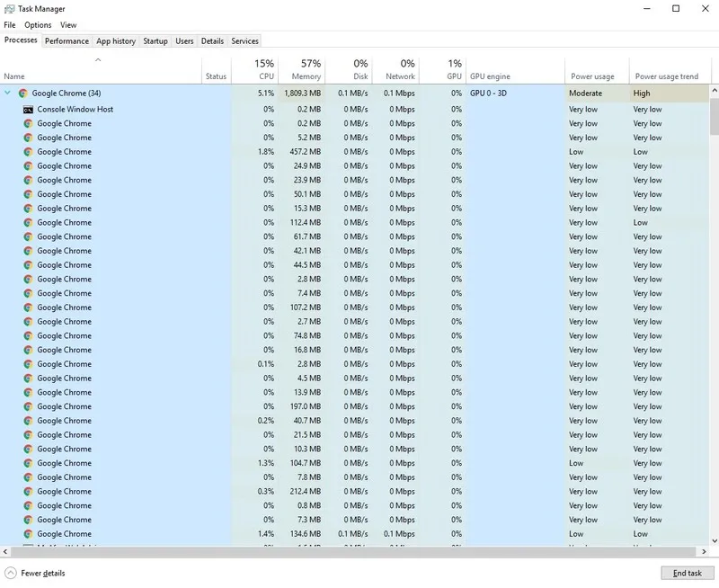Click Chrome icon in the 107.2 MB row
Screen dimensions: 719x588
(x=28, y=307)
